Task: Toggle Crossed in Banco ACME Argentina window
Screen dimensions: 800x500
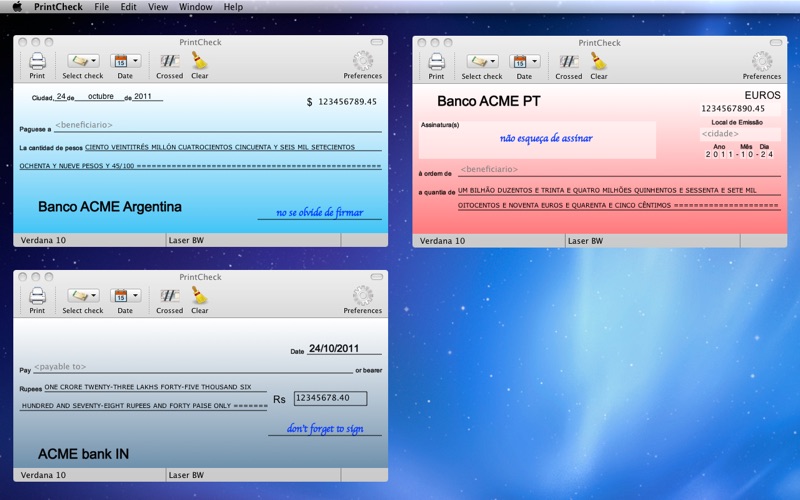Action: tap(169, 62)
